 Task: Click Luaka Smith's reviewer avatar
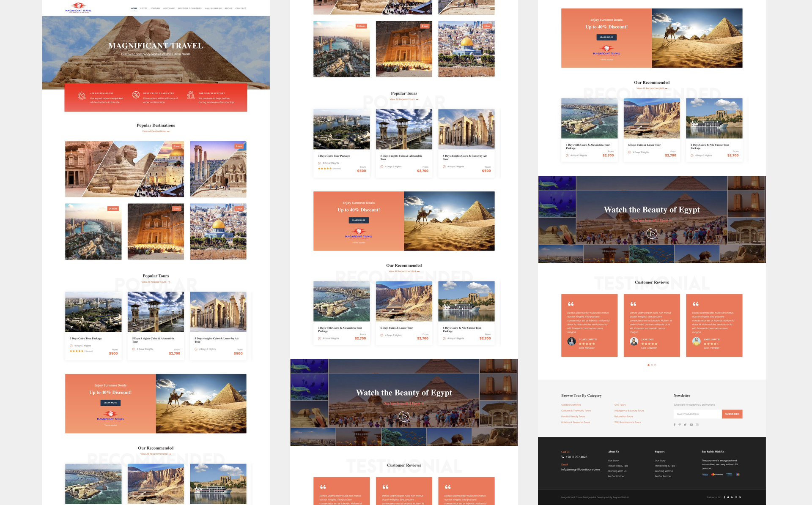click(x=571, y=341)
